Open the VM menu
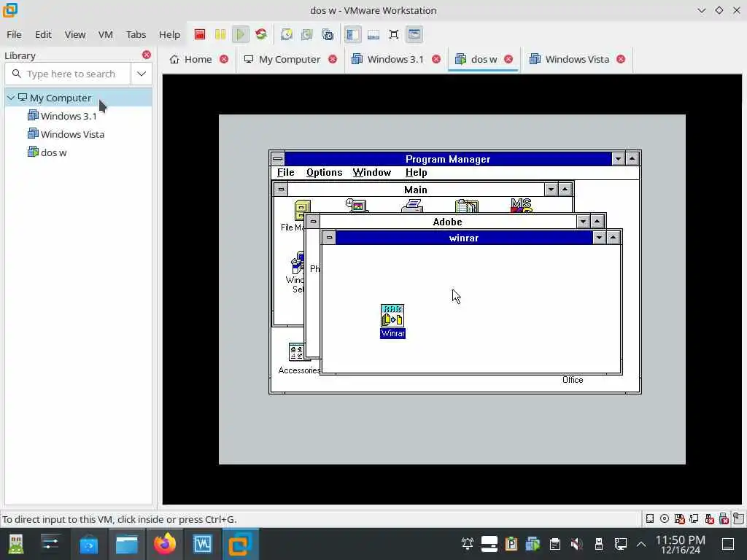 click(105, 34)
